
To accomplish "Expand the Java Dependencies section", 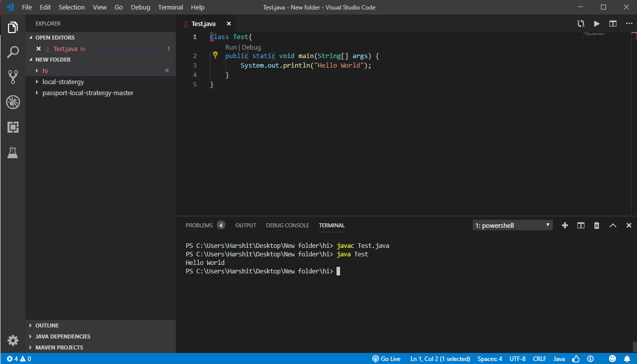I will (101, 336).
